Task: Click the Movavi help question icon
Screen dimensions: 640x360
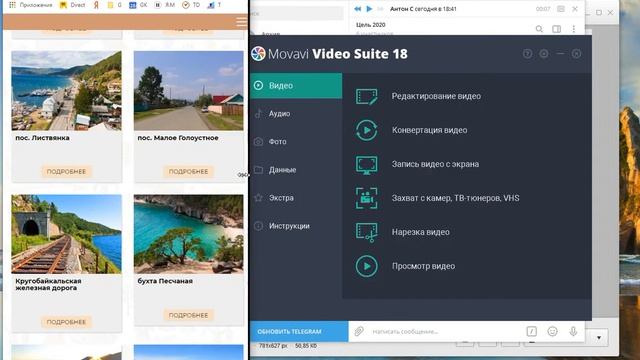Action: pyautogui.click(x=527, y=53)
